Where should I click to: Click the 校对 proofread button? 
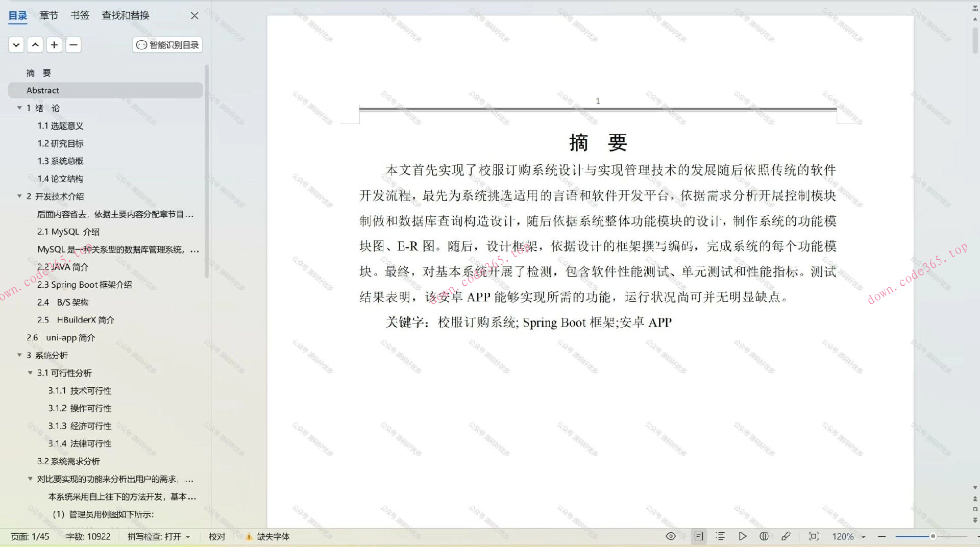pyautogui.click(x=216, y=536)
